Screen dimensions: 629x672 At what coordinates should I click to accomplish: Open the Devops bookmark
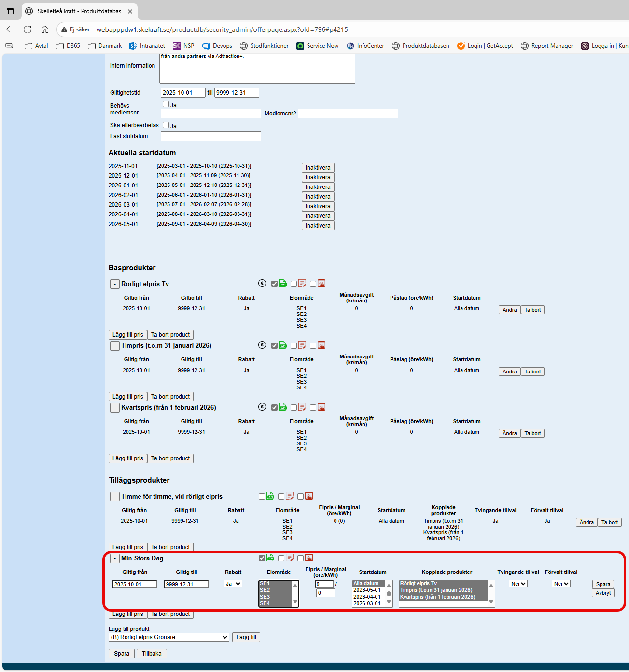[217, 46]
